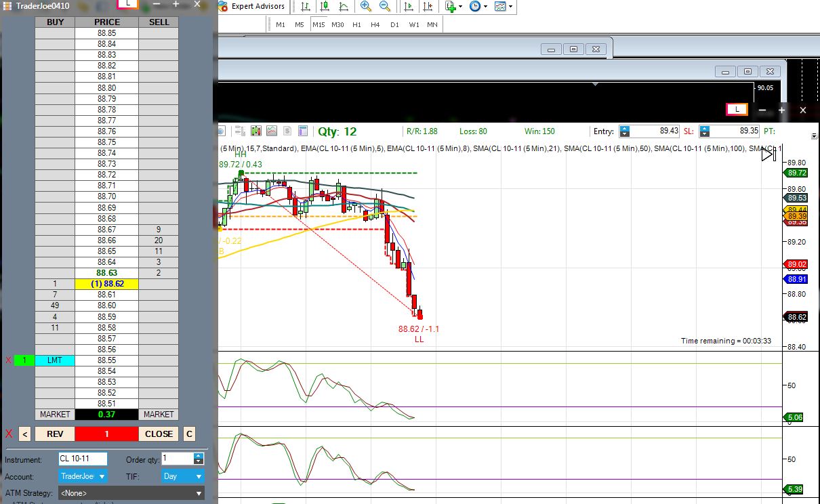
Task: Select the M5 timeframe
Action: (x=300, y=24)
